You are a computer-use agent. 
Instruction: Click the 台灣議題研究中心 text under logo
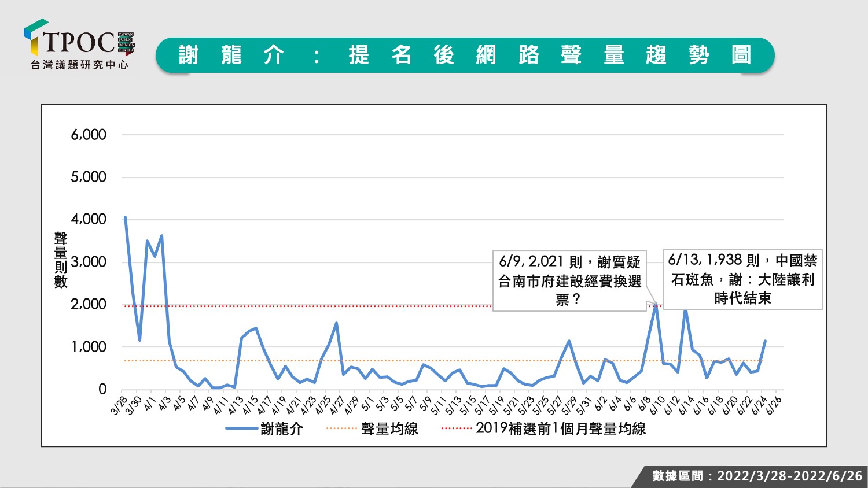coord(79,65)
